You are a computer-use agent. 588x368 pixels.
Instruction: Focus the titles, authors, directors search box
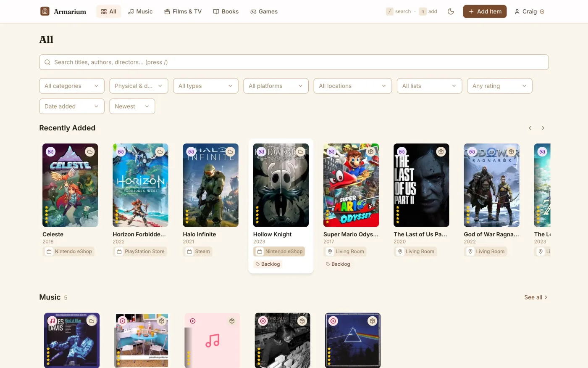click(x=294, y=62)
